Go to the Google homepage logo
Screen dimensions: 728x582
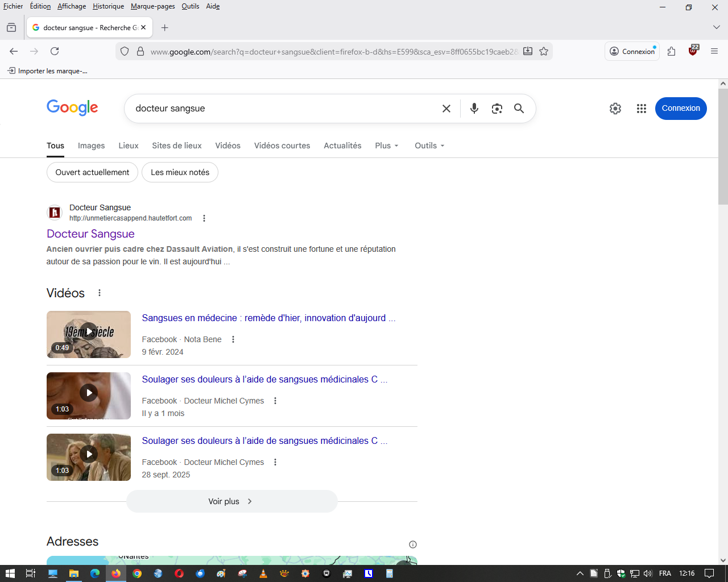72,107
